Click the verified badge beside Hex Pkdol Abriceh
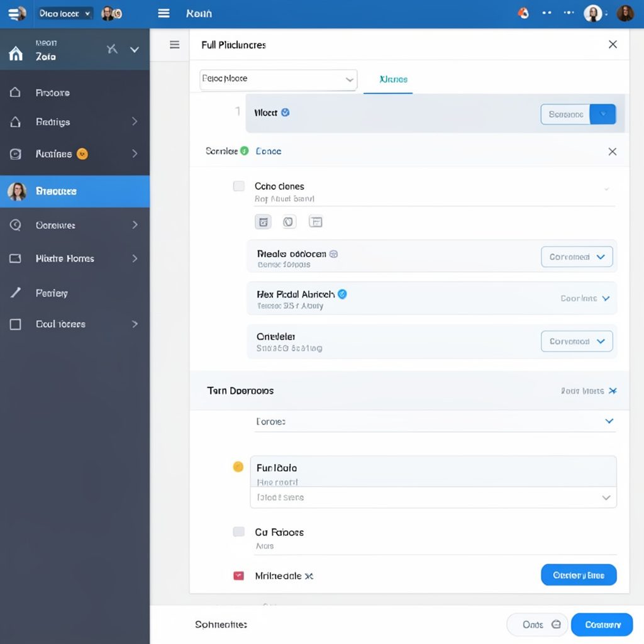The image size is (644, 644). (342, 294)
